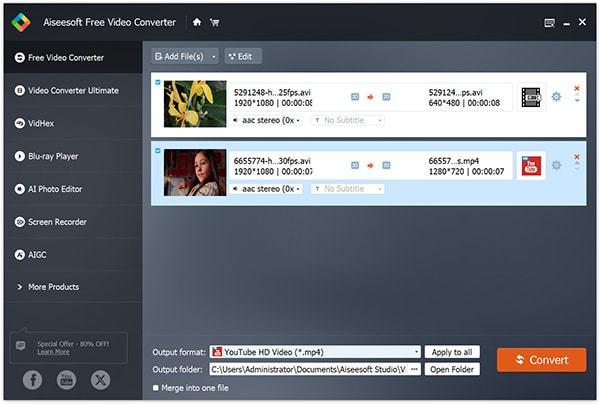Toggle checkbox for 6655774 avi file
The width and height of the screenshot is (600, 404).
158,151
